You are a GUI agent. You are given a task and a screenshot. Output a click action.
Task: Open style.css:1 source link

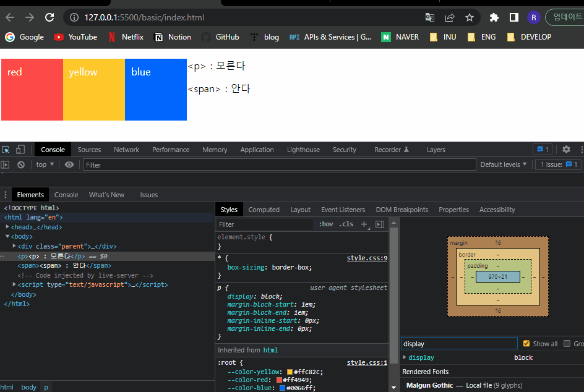tap(367, 362)
